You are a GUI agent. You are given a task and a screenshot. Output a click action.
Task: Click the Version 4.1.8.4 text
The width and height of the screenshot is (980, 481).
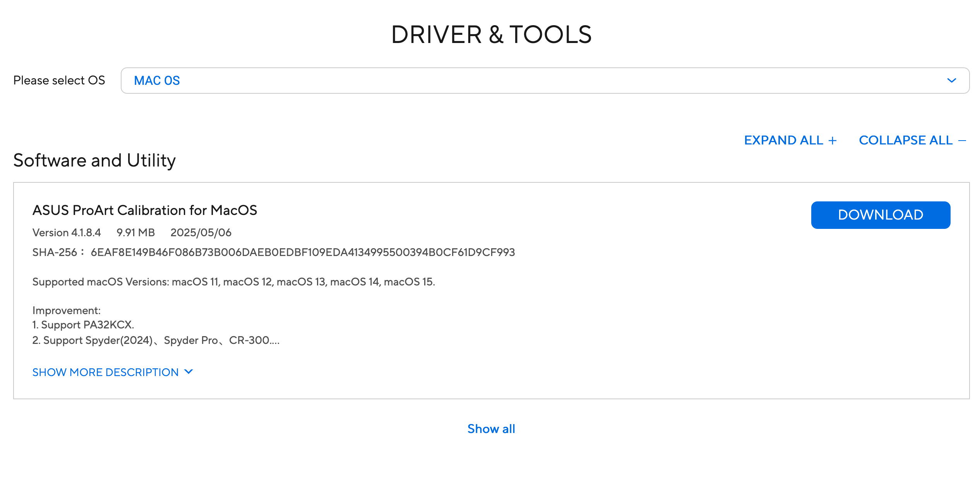(67, 232)
